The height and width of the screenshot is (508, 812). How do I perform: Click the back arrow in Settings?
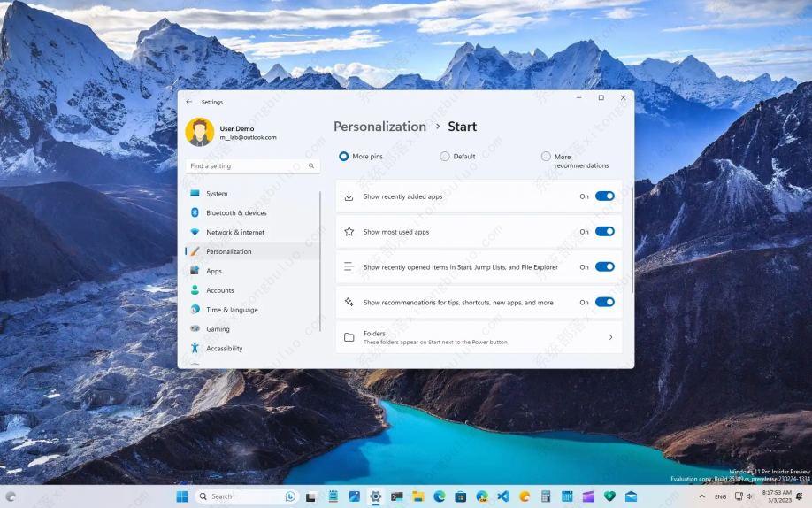click(x=188, y=102)
